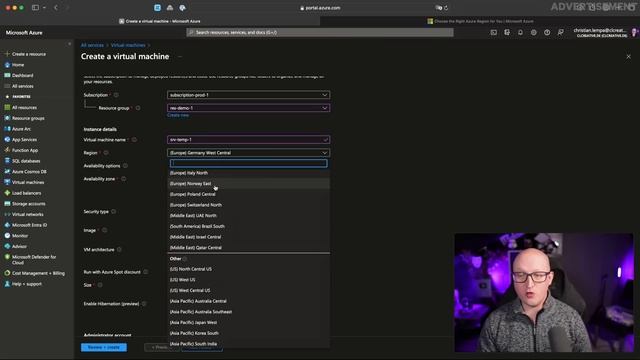Select (South America) Brazil South region
The height and width of the screenshot is (360, 640).
pyautogui.click(x=249, y=226)
